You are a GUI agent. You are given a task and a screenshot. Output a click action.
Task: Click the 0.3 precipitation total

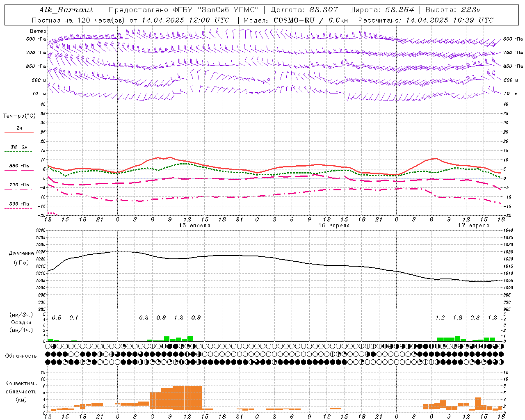pyautogui.click(x=475, y=318)
